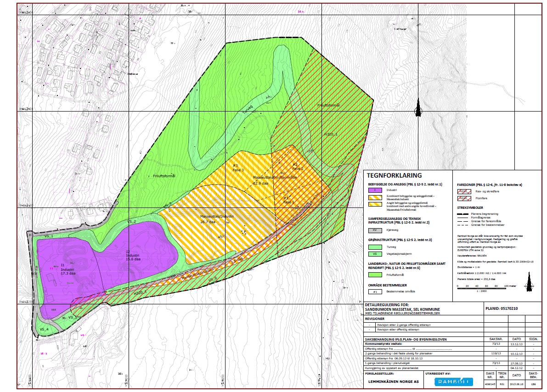Click the Formålsgrense line symbol in legend
The image size is (547, 392).
pos(462,218)
